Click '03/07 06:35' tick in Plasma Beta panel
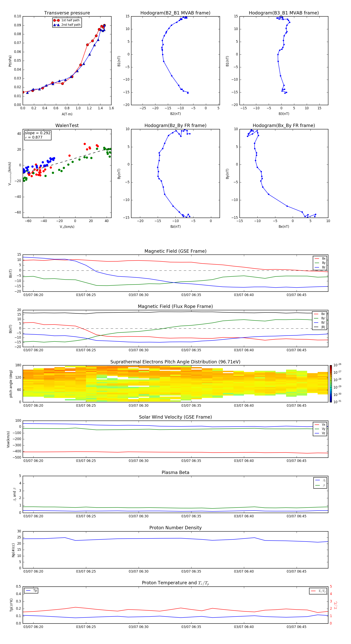 [x=191, y=516]
